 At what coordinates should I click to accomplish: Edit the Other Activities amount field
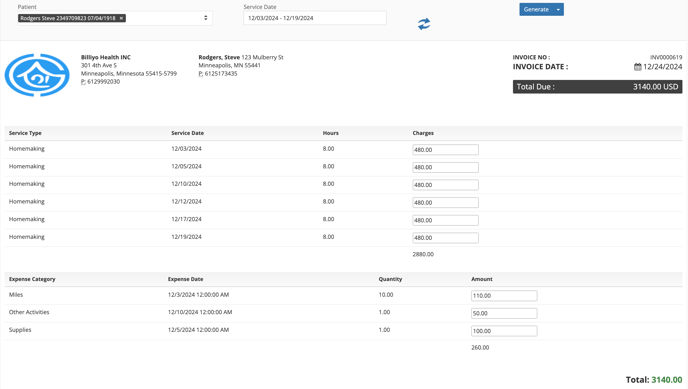(504, 313)
